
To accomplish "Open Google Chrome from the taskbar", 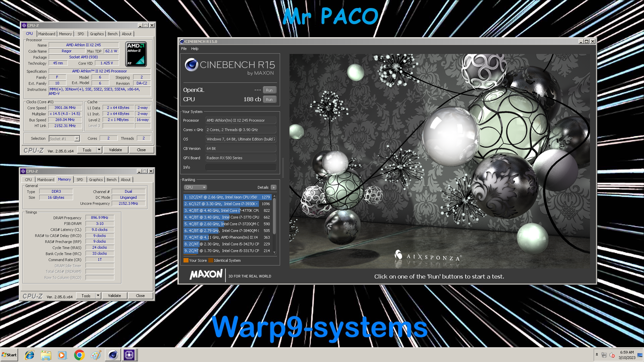I will [x=79, y=355].
